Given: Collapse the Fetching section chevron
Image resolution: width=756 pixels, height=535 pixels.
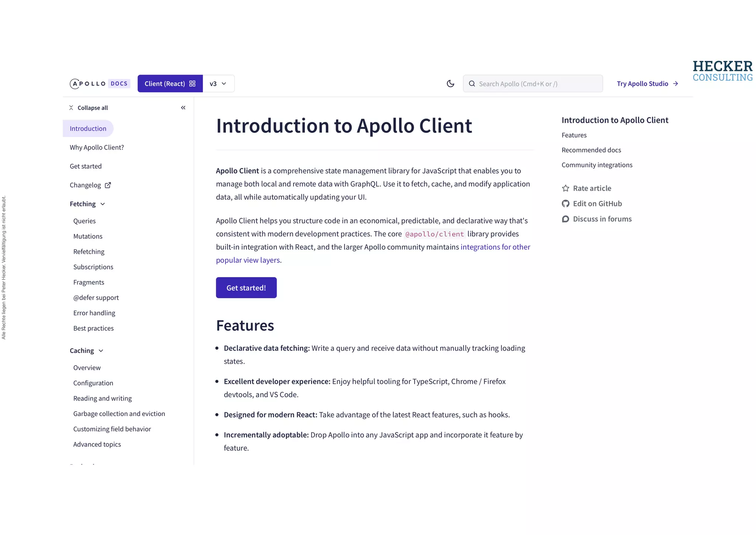Looking at the screenshot, I should 103,204.
